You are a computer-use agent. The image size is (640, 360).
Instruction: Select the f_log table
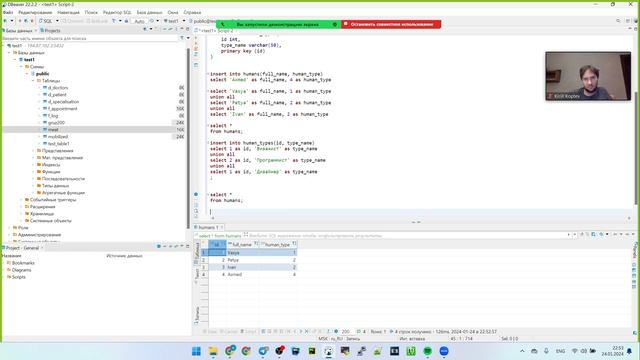click(x=53, y=116)
